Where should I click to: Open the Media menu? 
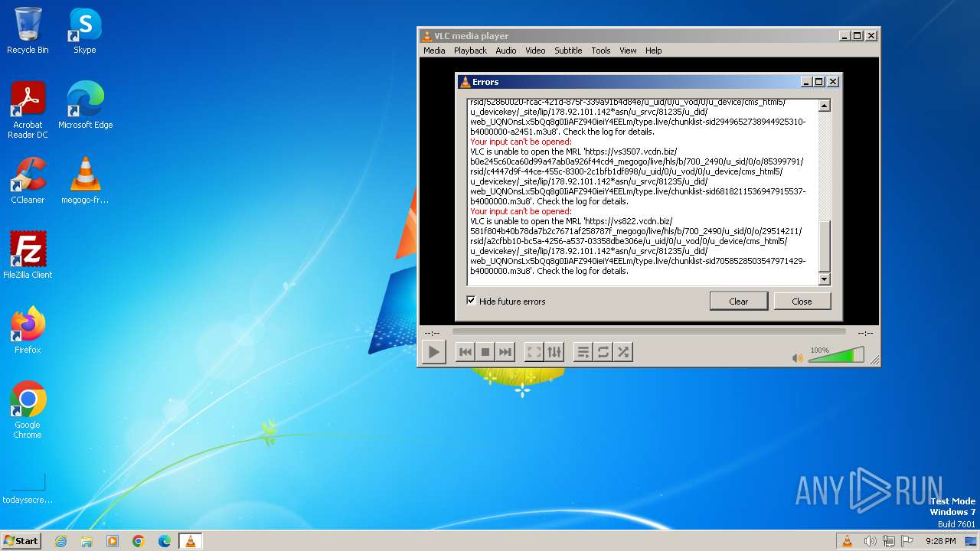(x=434, y=51)
